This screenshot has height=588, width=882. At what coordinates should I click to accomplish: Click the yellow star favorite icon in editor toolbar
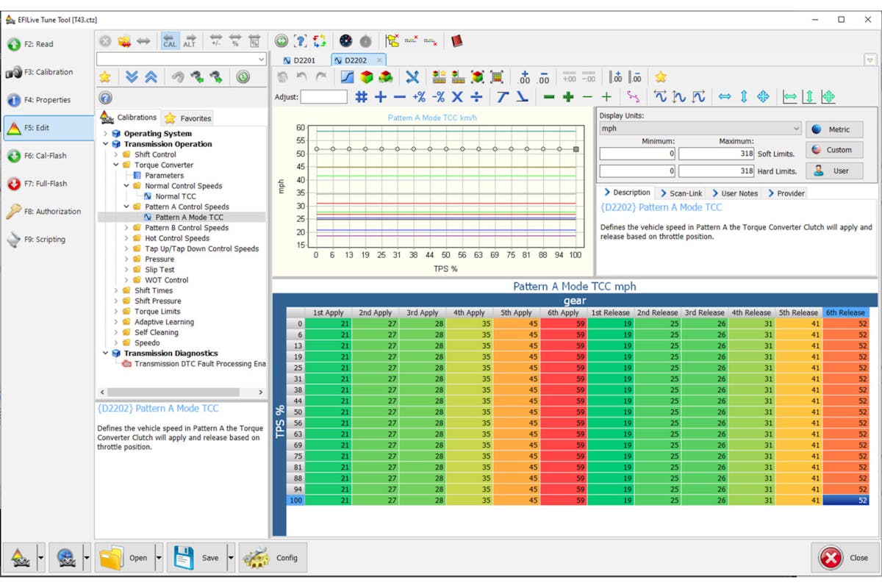[x=661, y=77]
